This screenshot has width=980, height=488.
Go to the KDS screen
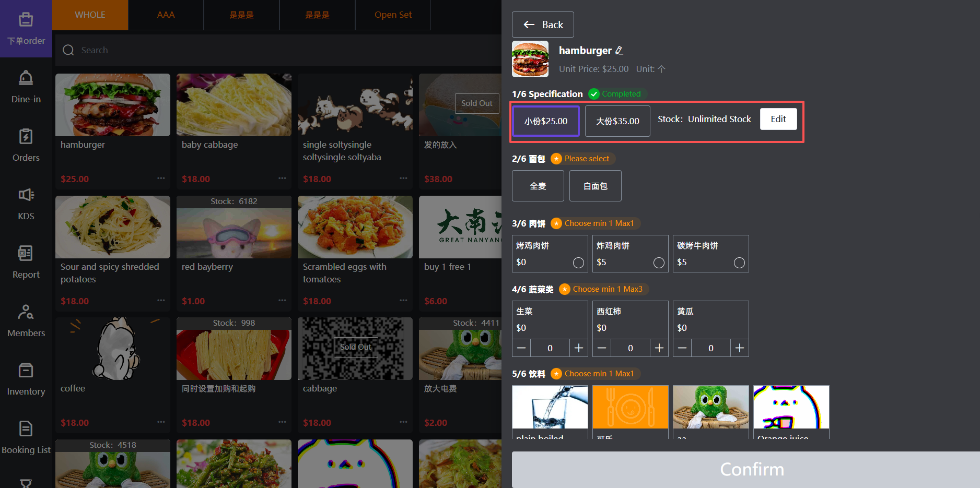coord(26,204)
